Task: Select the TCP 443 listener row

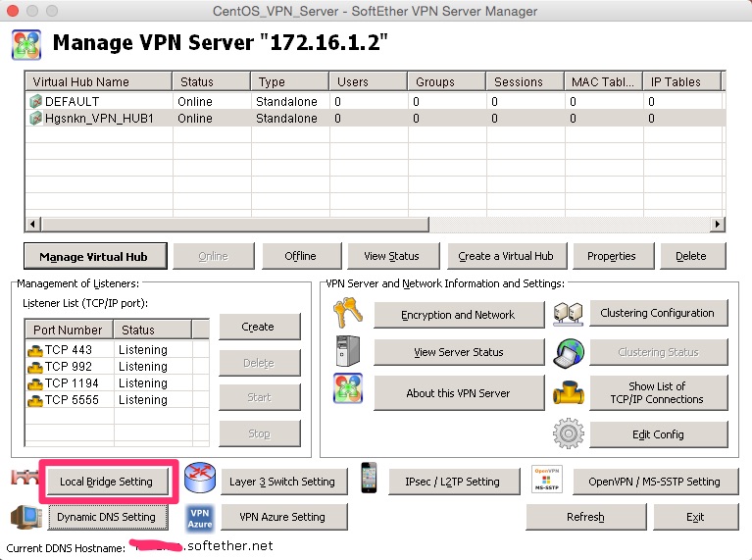Action: pyautogui.click(x=118, y=350)
